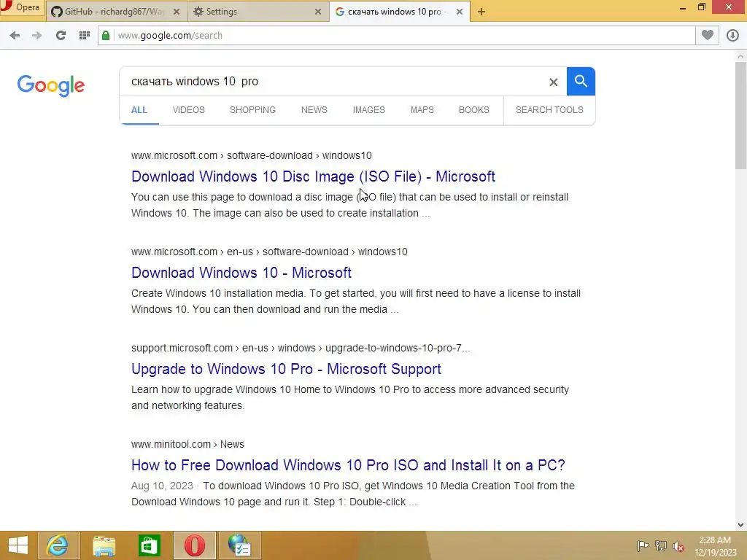Open SEARCH TOOLS options
The image size is (747, 560).
point(549,110)
